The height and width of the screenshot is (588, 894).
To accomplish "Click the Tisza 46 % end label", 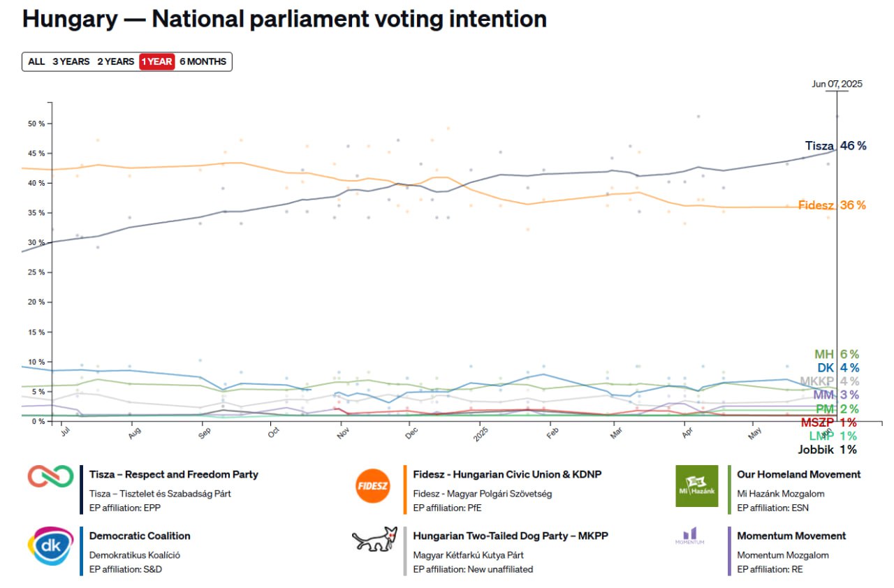I will (x=835, y=146).
